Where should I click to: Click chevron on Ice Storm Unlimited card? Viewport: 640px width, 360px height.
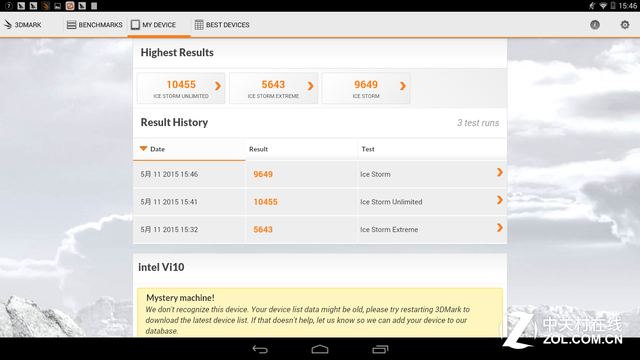tap(218, 86)
